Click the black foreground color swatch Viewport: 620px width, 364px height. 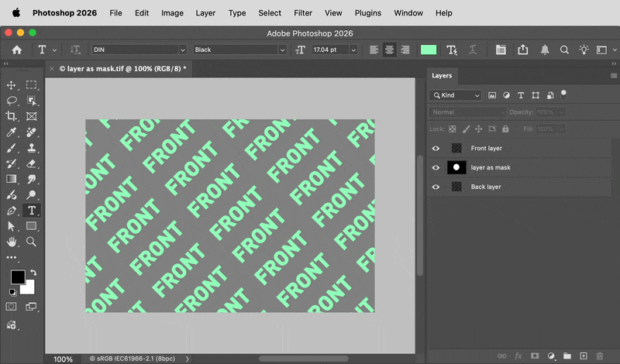click(x=18, y=276)
